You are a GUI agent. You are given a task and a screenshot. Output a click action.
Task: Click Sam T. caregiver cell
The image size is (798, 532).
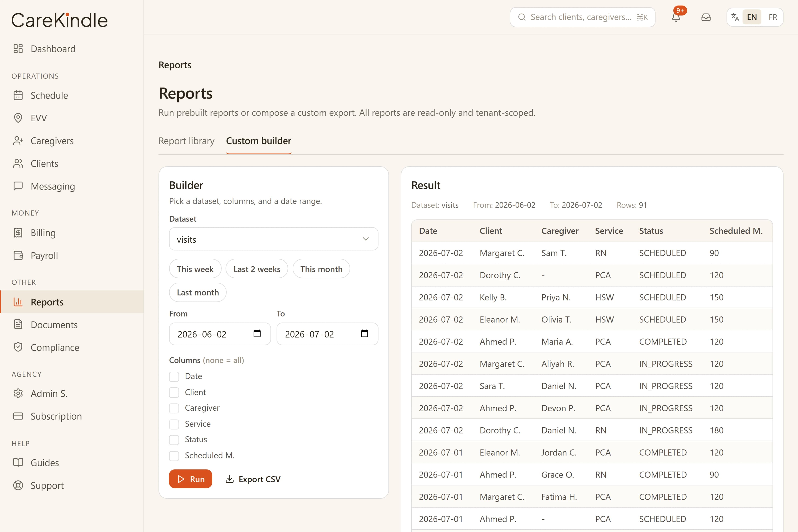tap(554, 253)
